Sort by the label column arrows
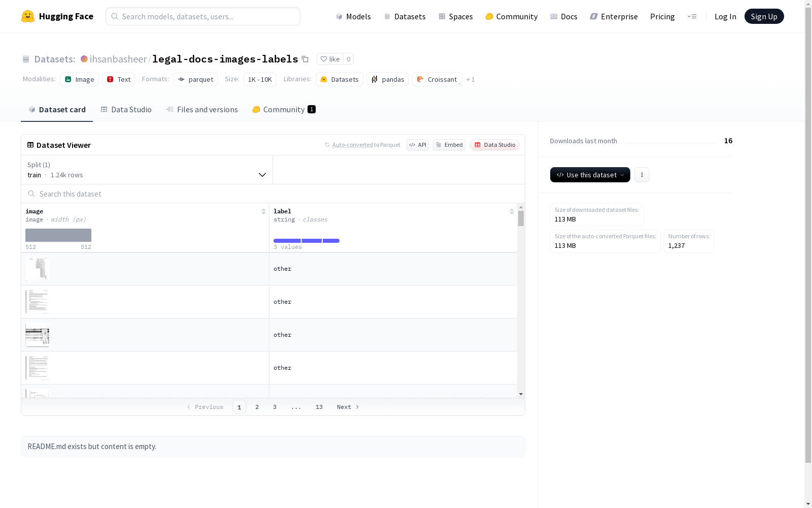 [512, 211]
